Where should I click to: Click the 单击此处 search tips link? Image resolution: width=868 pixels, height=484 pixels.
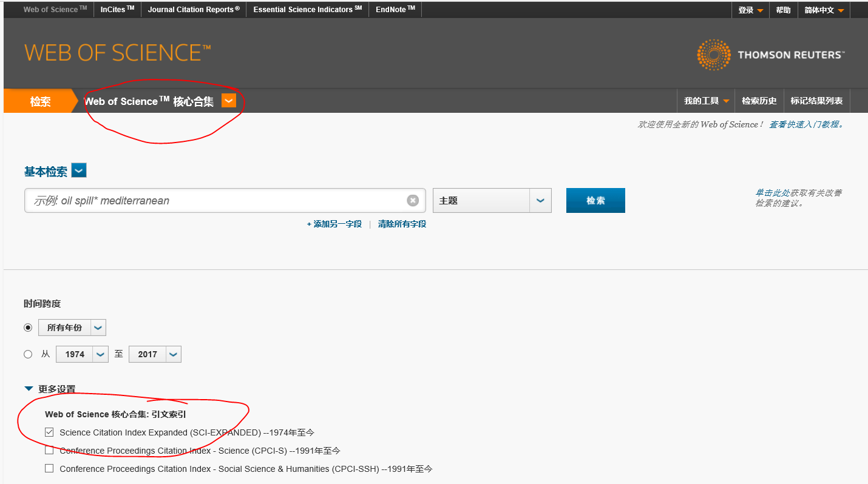[x=772, y=193]
